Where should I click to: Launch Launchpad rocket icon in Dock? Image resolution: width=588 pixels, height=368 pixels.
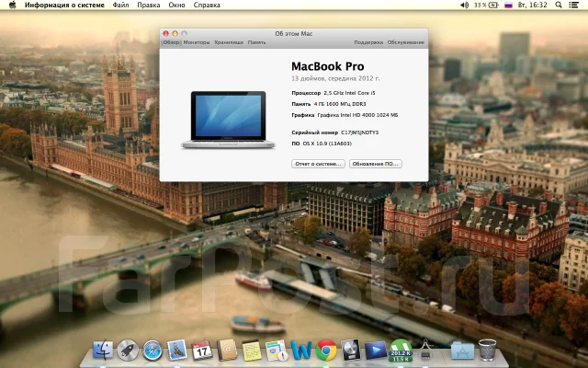[x=128, y=350]
